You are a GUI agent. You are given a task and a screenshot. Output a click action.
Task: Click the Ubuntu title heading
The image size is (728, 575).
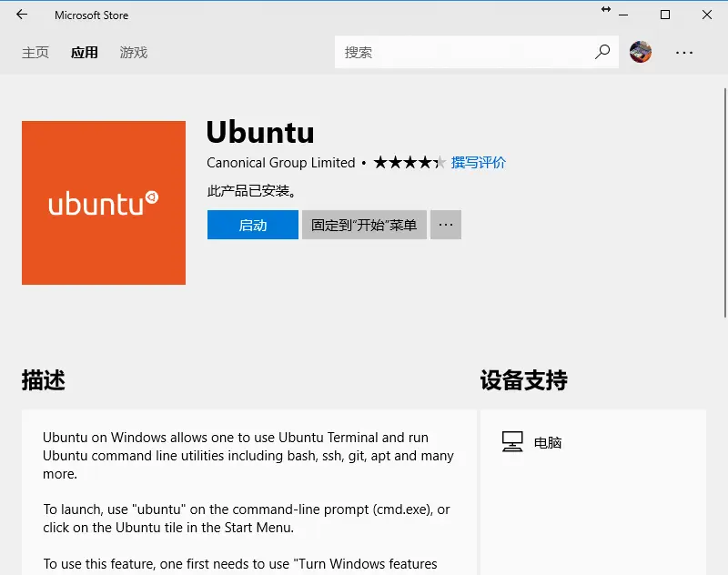coord(260,132)
